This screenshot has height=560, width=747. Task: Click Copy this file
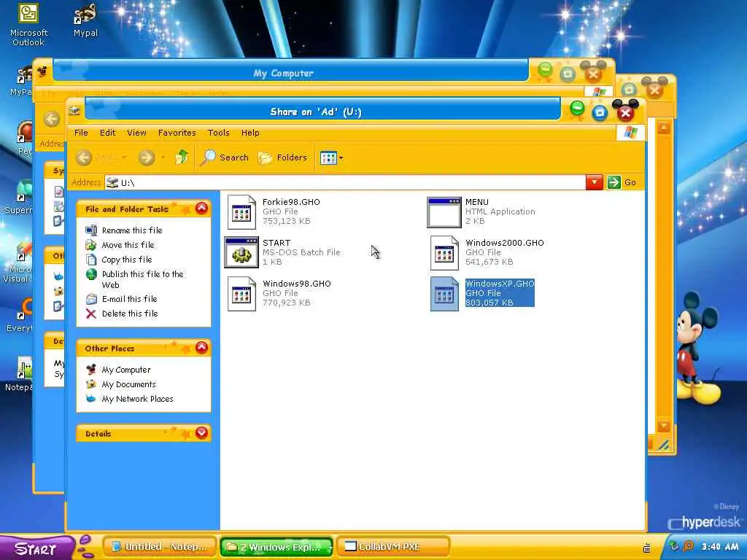coord(127,260)
